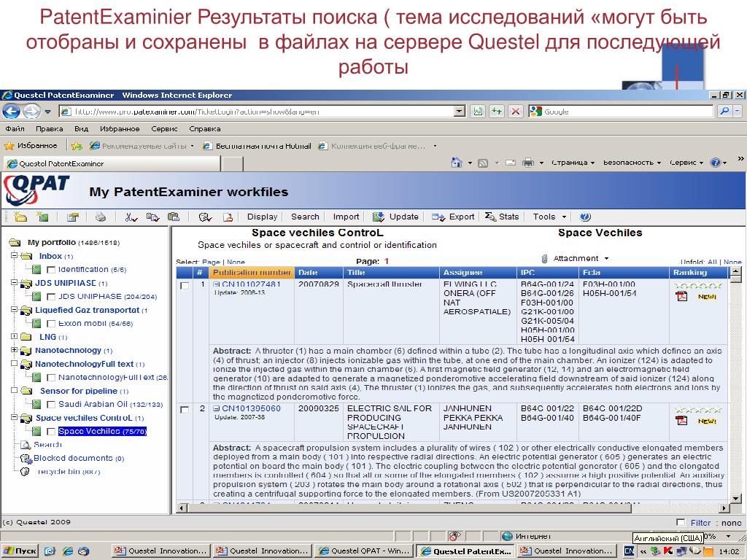Open the Attachment dropdown arrow

pyautogui.click(x=606, y=259)
